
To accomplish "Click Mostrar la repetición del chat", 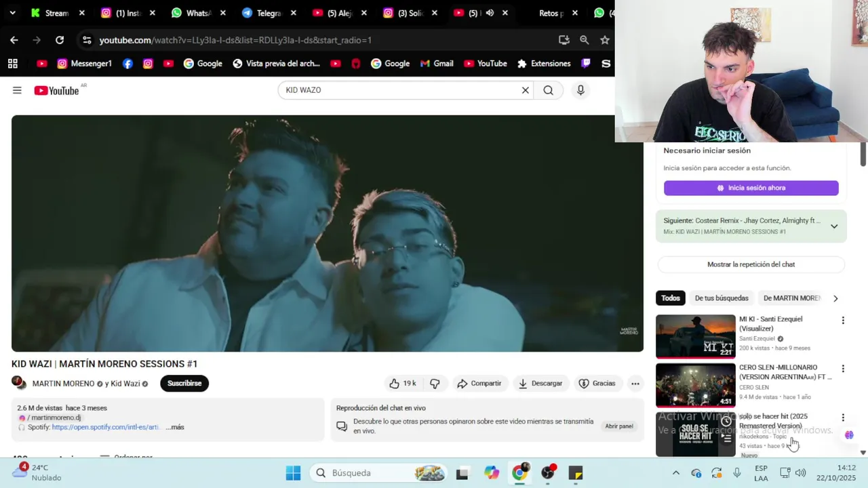I will pyautogui.click(x=751, y=264).
